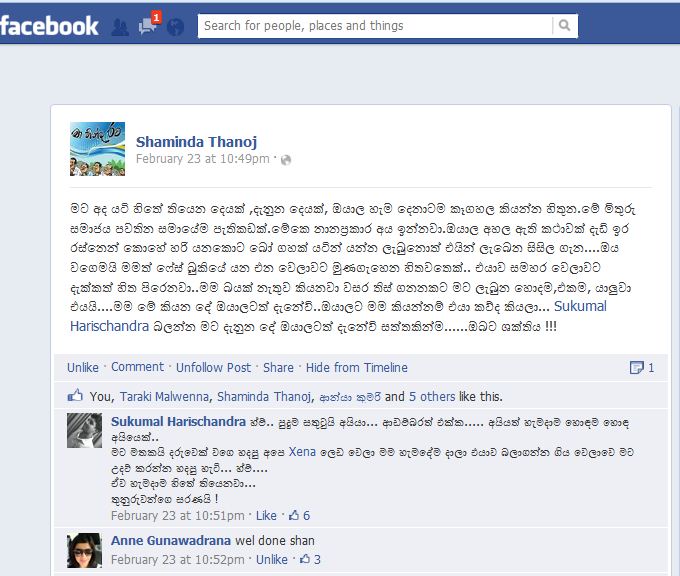Select Hide from Timeline

click(x=356, y=367)
